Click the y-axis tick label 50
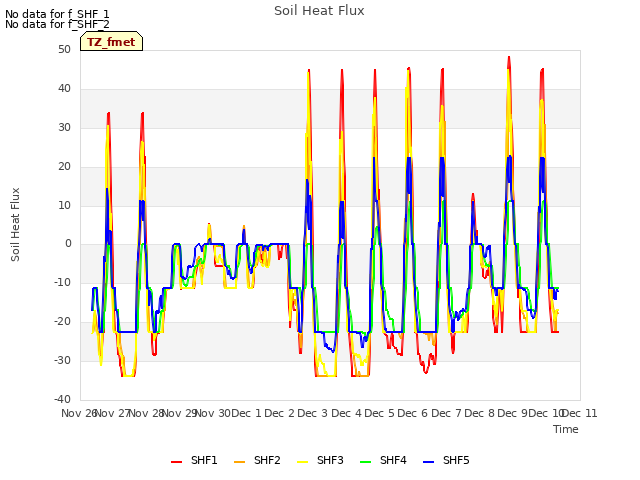This screenshot has height=480, width=640. tap(64, 49)
